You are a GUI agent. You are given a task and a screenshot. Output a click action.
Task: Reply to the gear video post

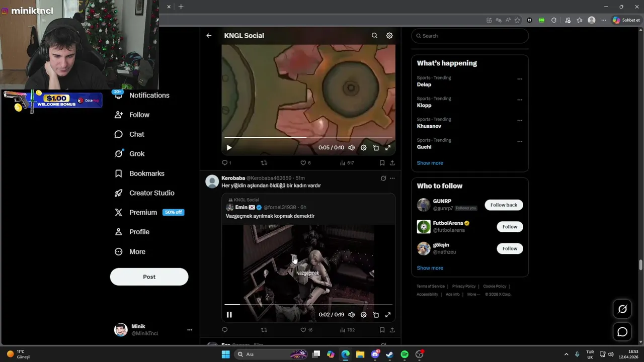(226, 163)
